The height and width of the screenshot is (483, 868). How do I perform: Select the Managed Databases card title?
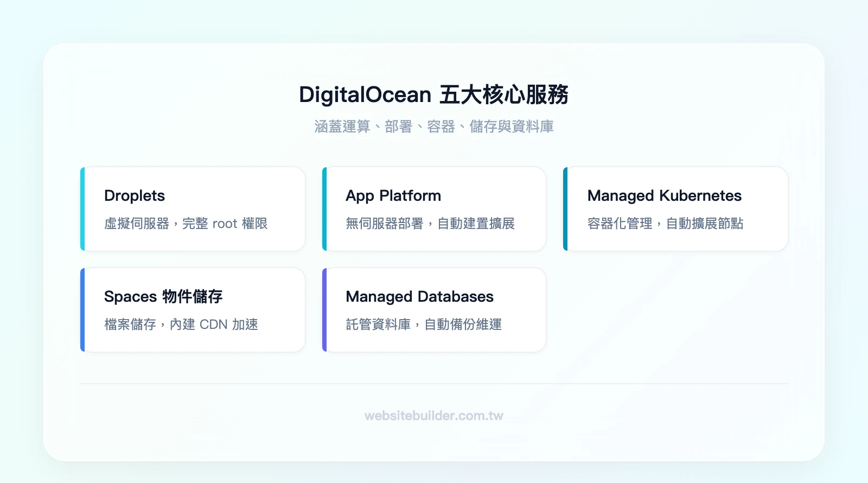point(419,296)
